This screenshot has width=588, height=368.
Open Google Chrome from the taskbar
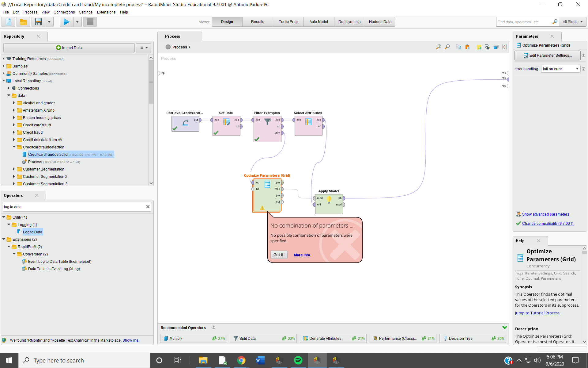coord(241,360)
